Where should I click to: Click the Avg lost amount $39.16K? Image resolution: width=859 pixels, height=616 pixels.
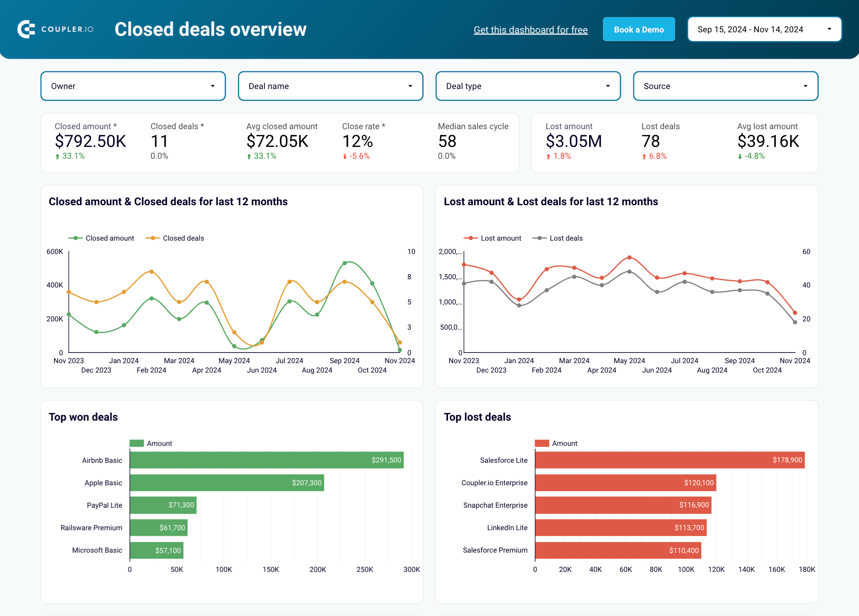point(768,141)
